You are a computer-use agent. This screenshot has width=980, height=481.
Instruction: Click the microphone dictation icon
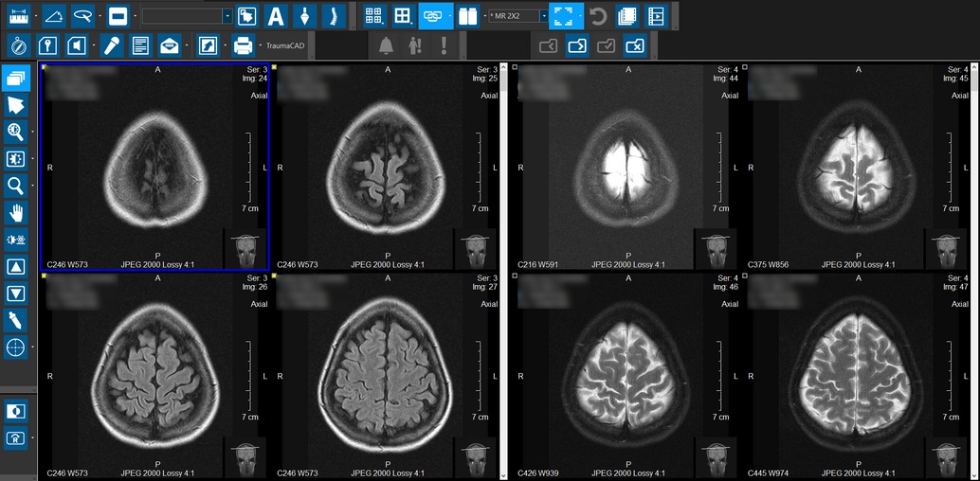click(111, 45)
